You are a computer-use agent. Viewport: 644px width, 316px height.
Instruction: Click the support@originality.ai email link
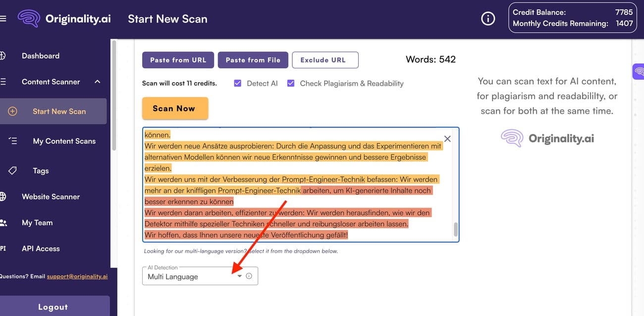point(77,276)
